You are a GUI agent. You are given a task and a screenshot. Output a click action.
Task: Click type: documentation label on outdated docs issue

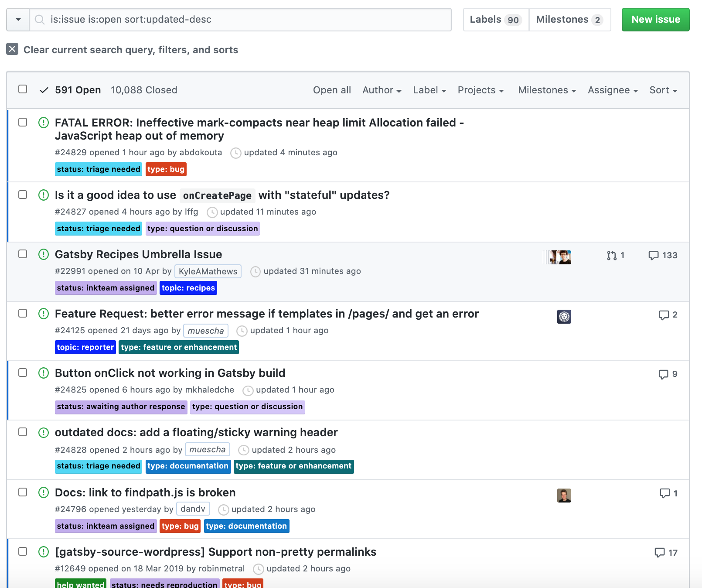point(188,466)
